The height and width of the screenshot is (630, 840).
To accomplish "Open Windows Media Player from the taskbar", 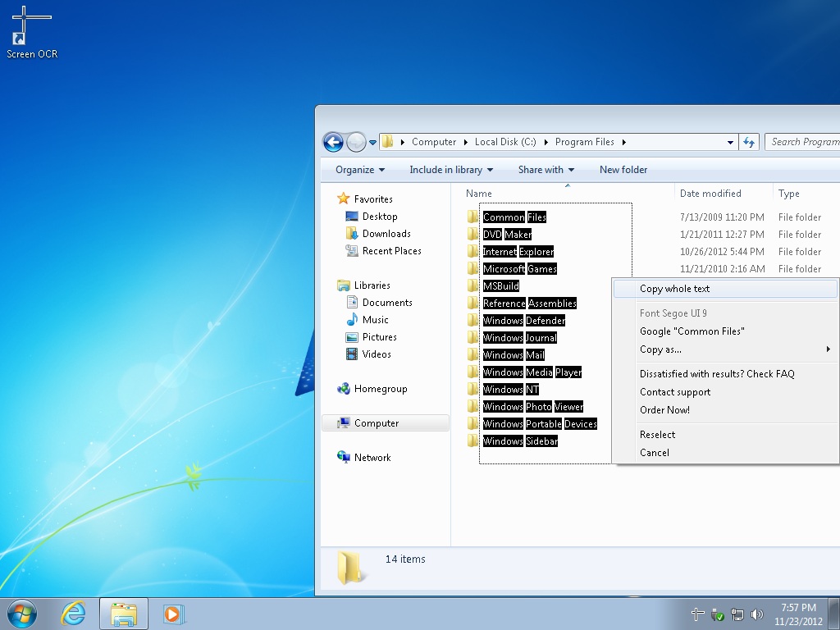I will 172,614.
